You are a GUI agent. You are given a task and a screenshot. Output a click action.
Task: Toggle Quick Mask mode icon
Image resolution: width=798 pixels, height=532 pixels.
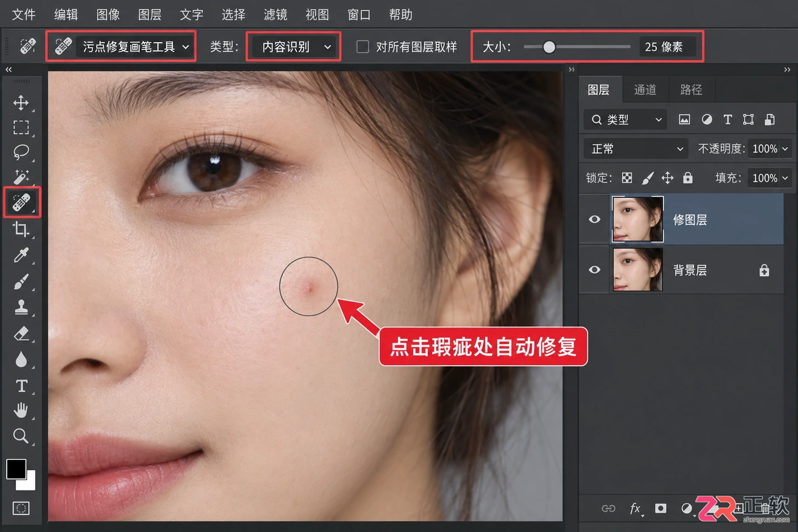[21, 508]
